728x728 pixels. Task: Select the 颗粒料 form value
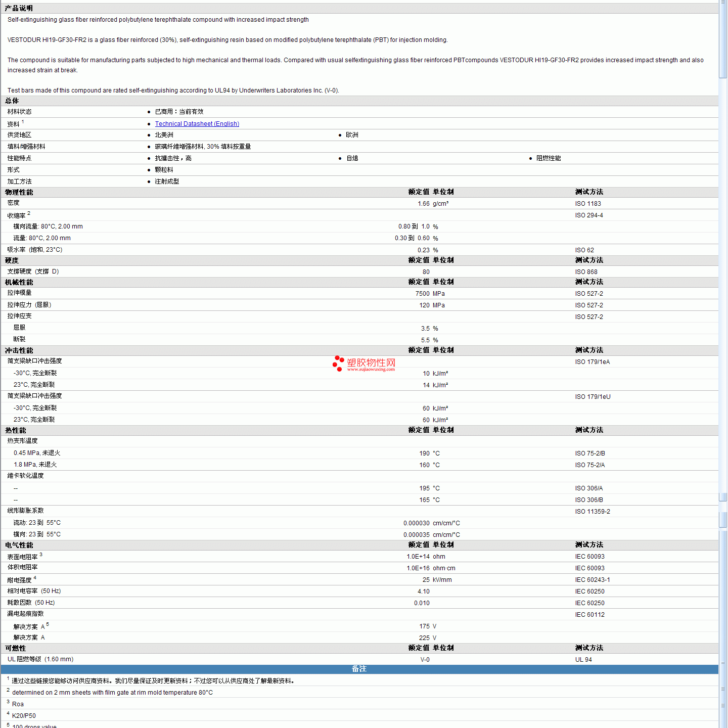pyautogui.click(x=164, y=170)
